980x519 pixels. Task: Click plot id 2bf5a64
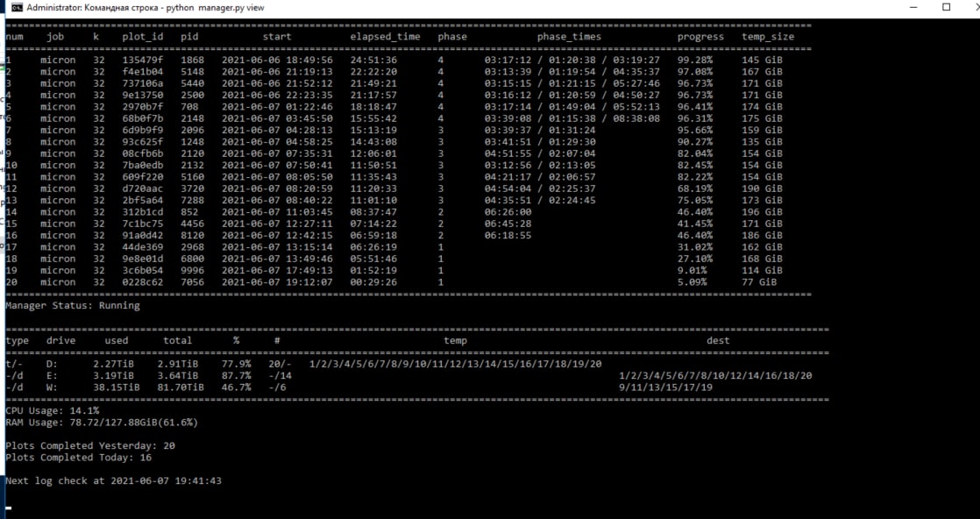143,200
